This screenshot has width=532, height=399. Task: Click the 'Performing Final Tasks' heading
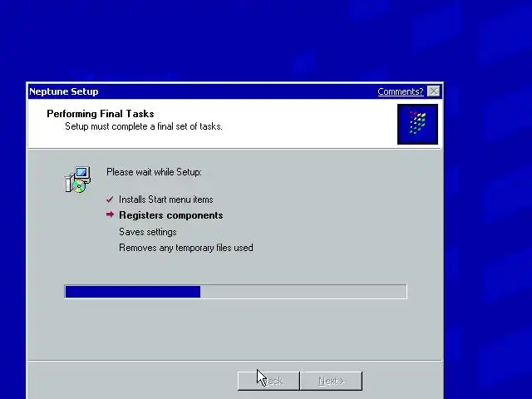[101, 114]
